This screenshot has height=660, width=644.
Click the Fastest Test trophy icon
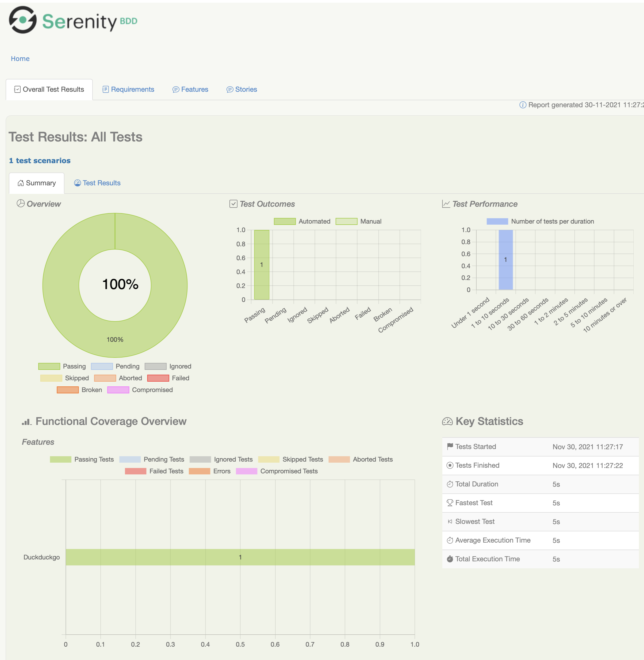(x=450, y=503)
